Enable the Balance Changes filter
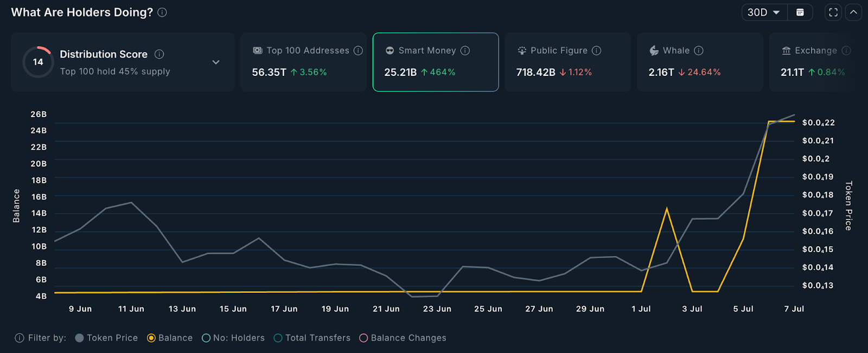This screenshot has width=868, height=353. (403, 338)
